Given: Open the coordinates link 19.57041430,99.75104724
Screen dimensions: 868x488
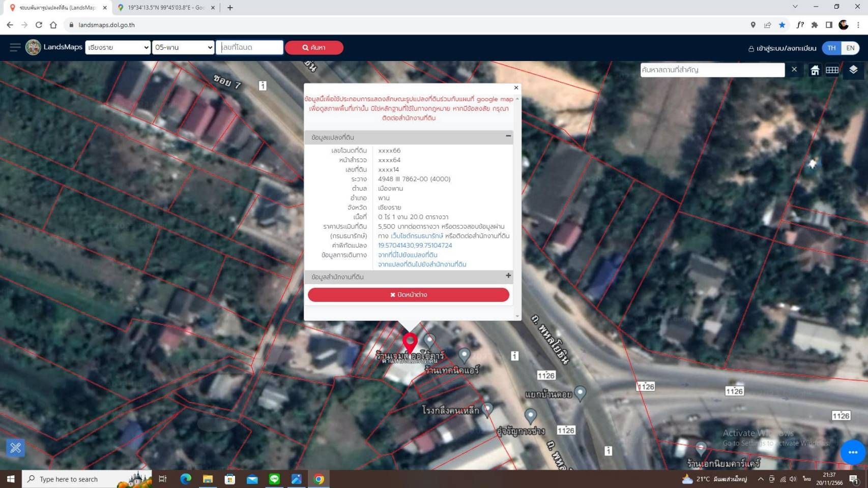Looking at the screenshot, I should 415,245.
